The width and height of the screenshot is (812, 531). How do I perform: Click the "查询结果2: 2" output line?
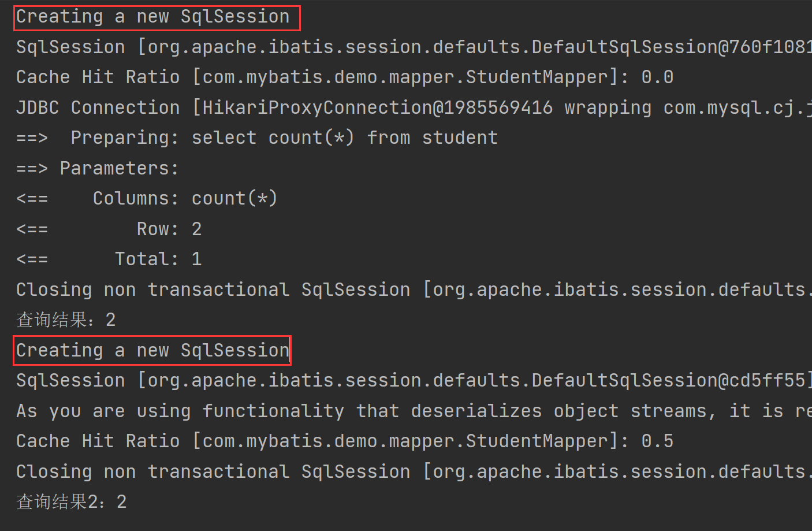click(72, 502)
